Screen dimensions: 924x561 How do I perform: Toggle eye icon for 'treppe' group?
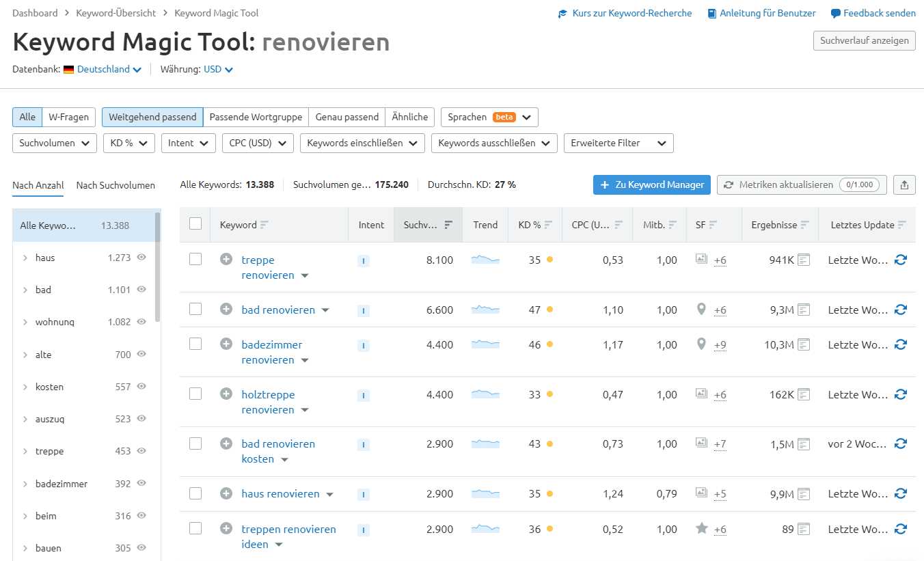(141, 451)
